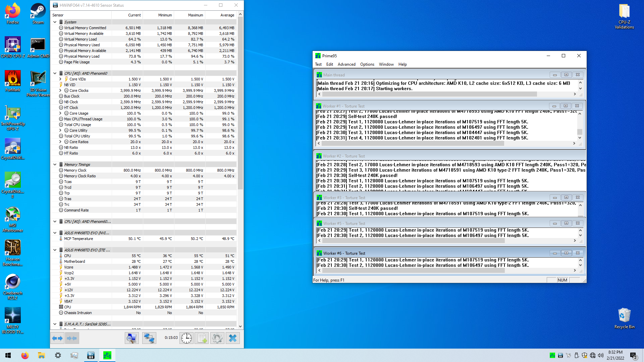Open Prime95 Options menu

point(367,64)
